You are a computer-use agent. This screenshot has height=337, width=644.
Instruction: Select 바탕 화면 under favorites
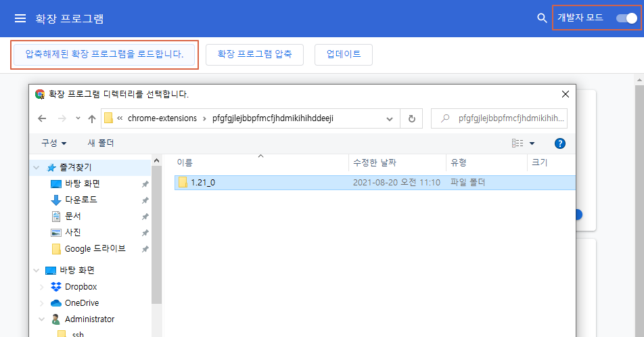82,183
